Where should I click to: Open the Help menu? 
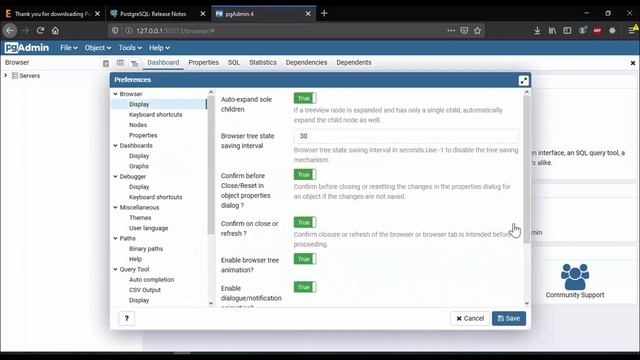click(x=159, y=48)
